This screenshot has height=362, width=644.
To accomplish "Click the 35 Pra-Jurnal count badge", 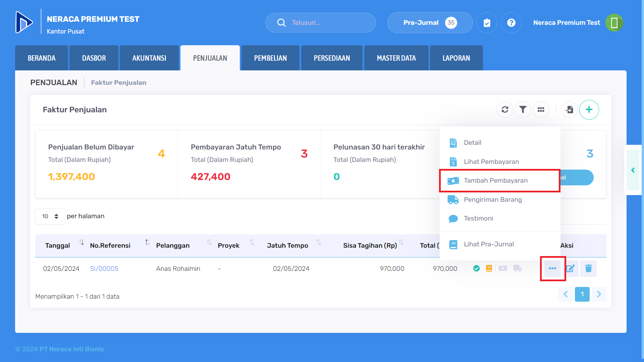I will click(x=451, y=23).
